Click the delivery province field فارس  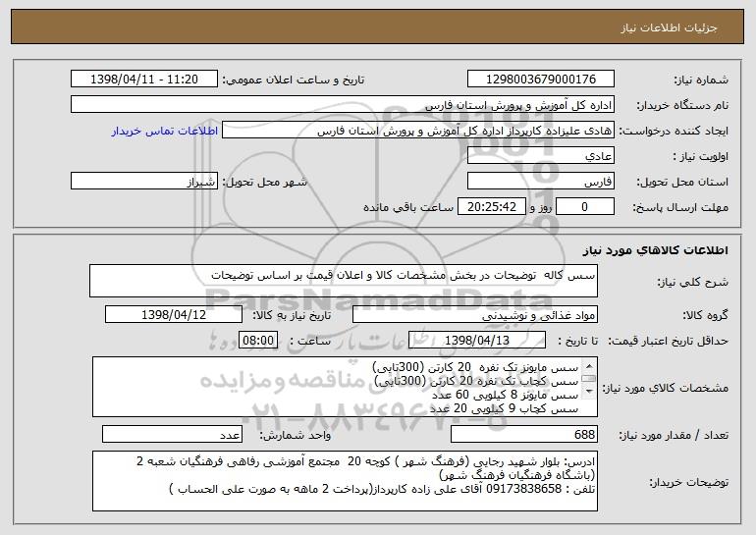540,182
